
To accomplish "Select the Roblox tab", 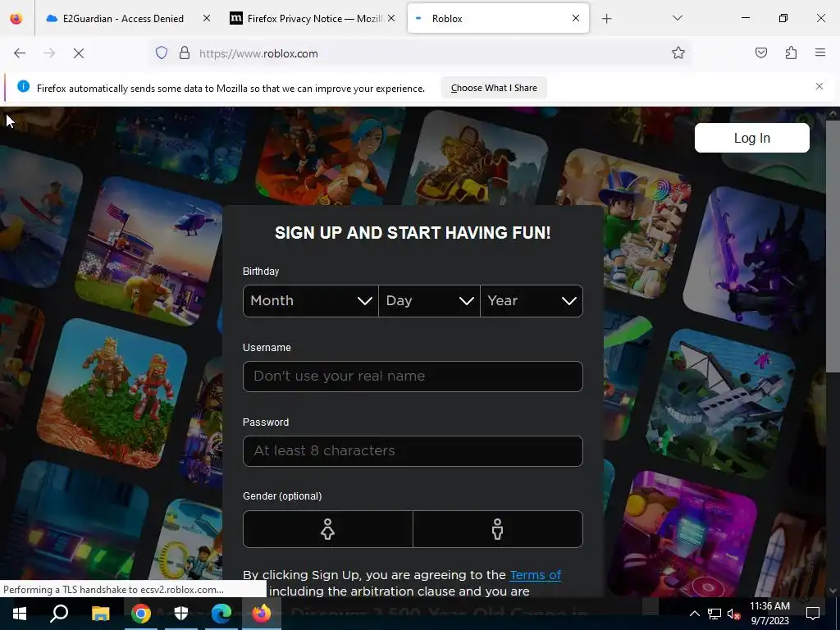I will click(498, 19).
